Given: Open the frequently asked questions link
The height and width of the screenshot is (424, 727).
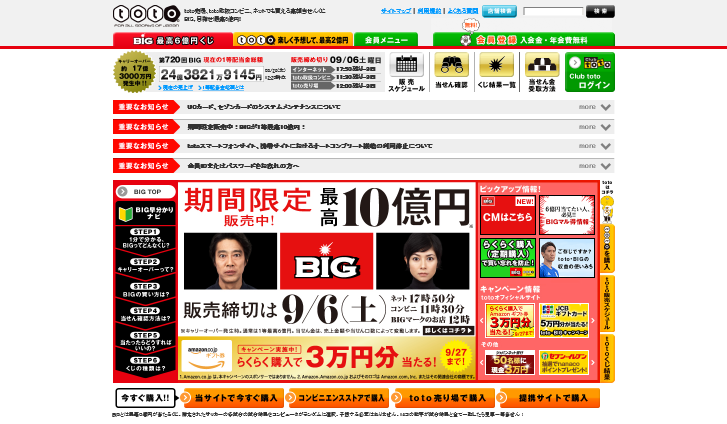Looking at the screenshot, I should (463, 11).
